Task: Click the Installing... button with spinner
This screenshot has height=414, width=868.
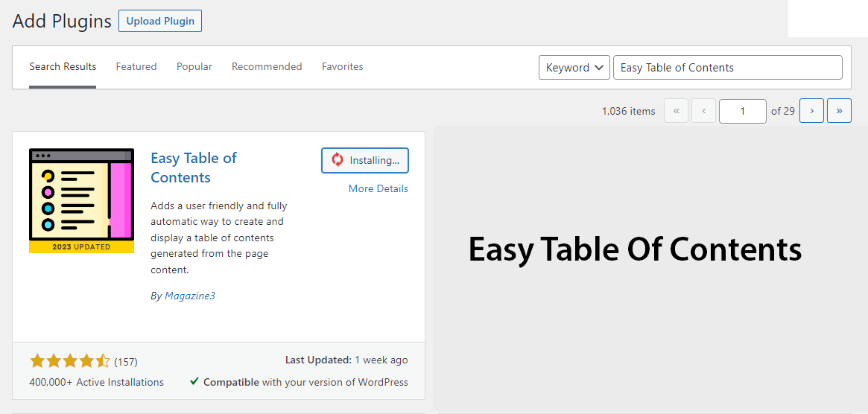Action: pyautogui.click(x=365, y=160)
